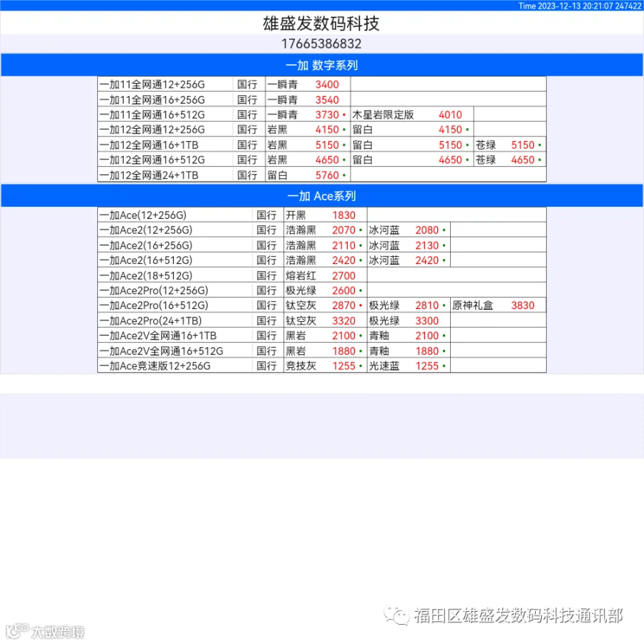Click the 一加 Ace系列 section header
This screenshot has width=644, height=644.
click(321, 196)
